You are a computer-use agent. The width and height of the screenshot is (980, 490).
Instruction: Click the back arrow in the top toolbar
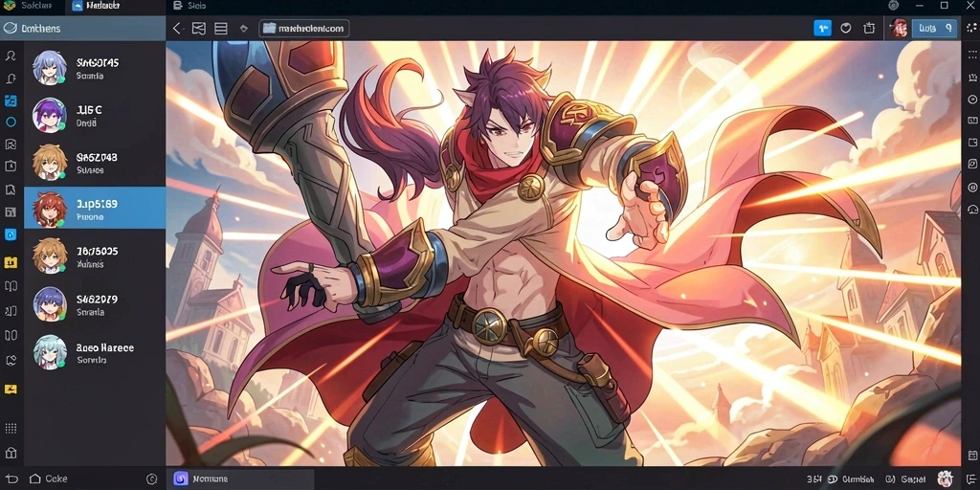click(x=177, y=29)
